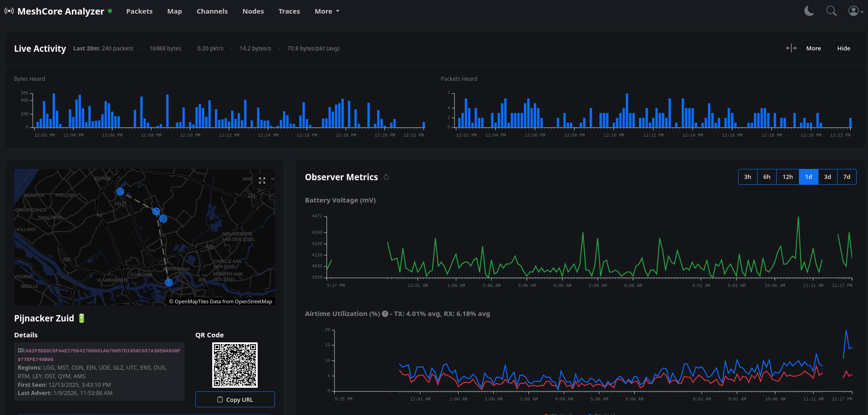Open the Traces page link
Image resolution: width=868 pixels, height=415 pixels.
[x=289, y=11]
